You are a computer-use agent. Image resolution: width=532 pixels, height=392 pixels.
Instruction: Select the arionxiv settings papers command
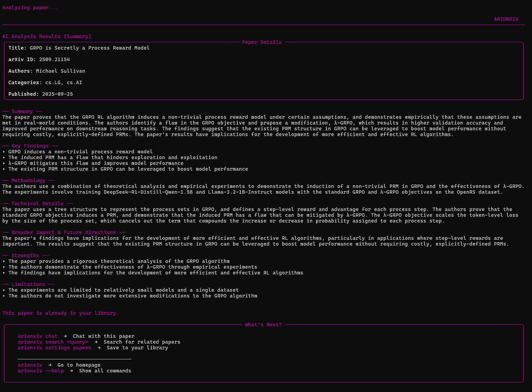tap(54, 348)
